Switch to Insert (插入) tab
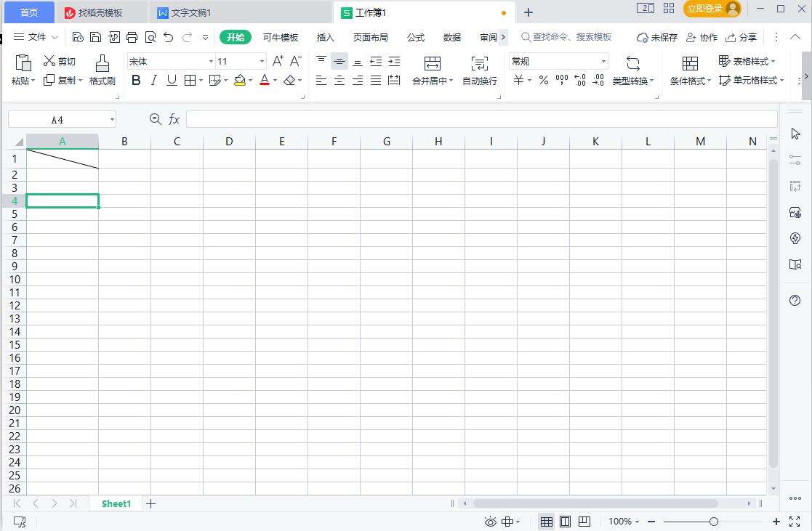The image size is (812, 531). point(325,37)
